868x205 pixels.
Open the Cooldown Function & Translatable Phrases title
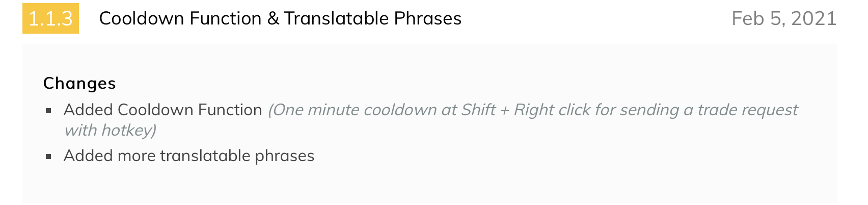(280, 18)
